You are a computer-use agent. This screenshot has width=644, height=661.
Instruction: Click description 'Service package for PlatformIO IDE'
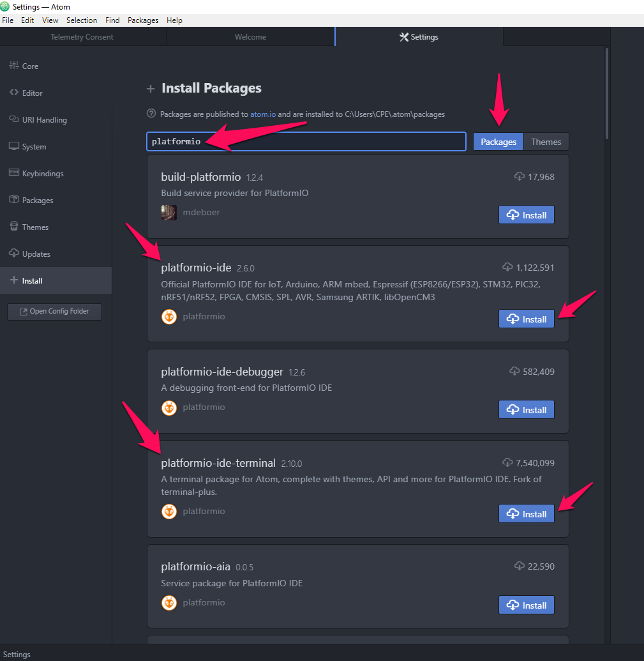coord(232,583)
